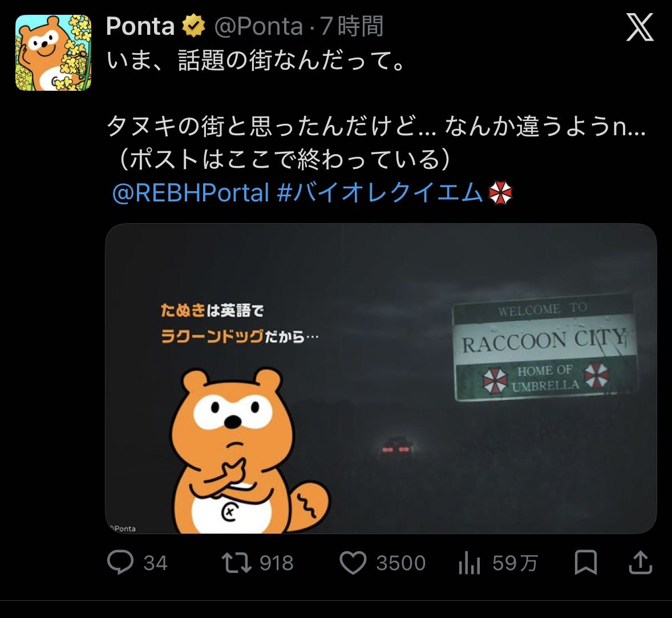
Task: Open the attached Raccoon City image
Action: 381,378
